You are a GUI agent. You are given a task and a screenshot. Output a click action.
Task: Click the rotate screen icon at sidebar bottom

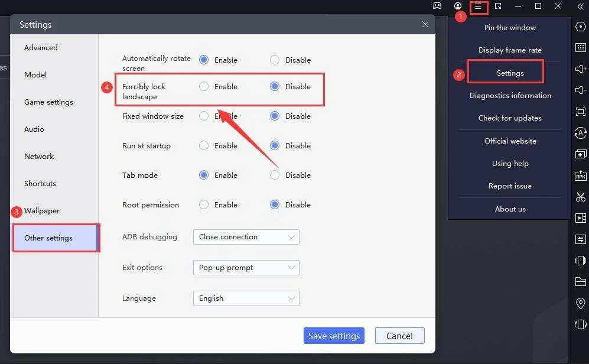(580, 324)
